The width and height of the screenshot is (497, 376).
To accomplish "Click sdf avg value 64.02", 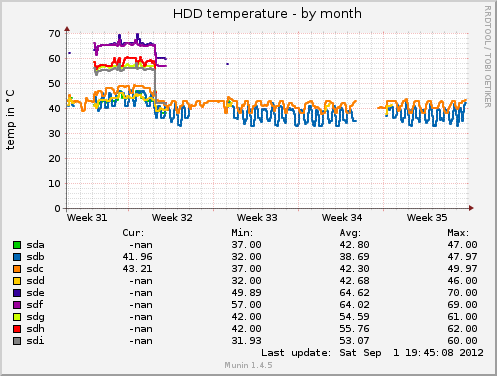I will pos(354,305).
